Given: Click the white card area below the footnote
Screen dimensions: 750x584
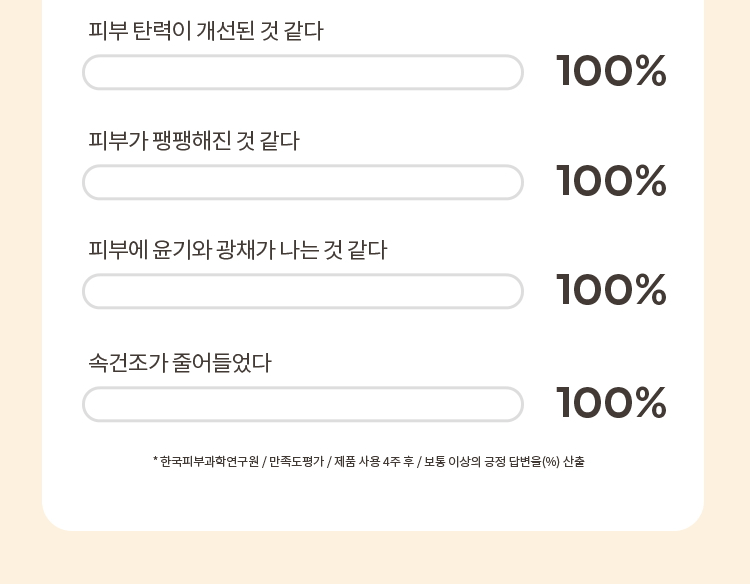Looking at the screenshot, I should click(372, 500).
